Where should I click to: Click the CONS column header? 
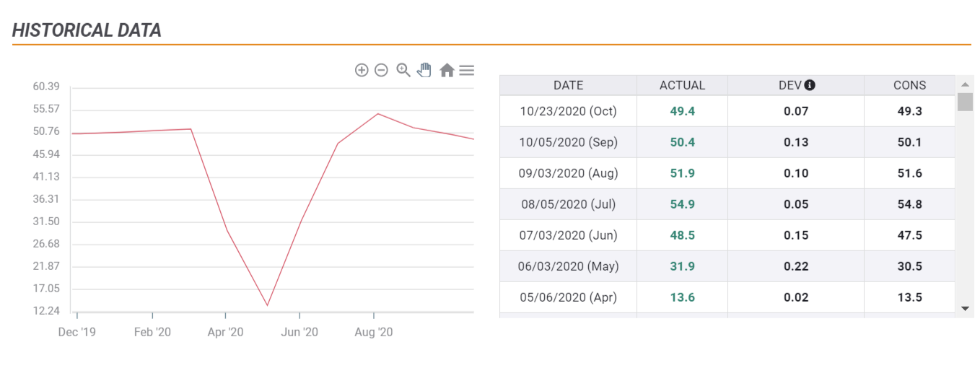coord(909,85)
